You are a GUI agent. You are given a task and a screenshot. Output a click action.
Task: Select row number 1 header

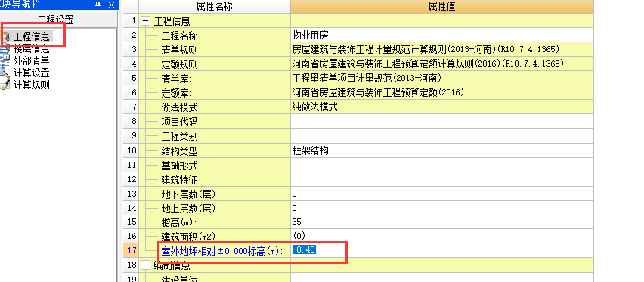(x=131, y=21)
